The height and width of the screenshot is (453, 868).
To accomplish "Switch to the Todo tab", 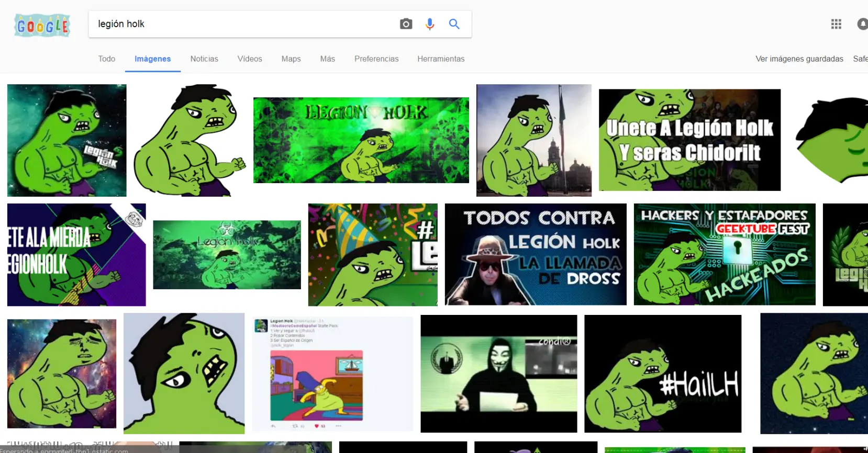I will 107,59.
